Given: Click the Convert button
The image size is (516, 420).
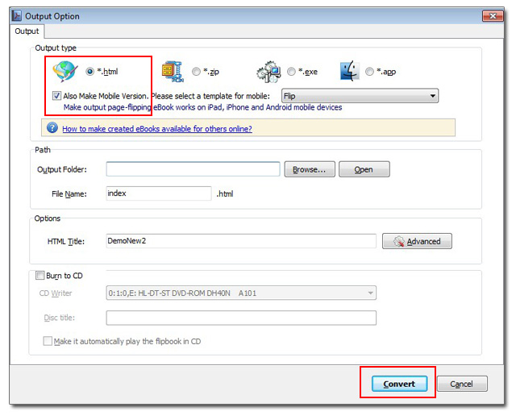Looking at the screenshot, I should coord(400,384).
